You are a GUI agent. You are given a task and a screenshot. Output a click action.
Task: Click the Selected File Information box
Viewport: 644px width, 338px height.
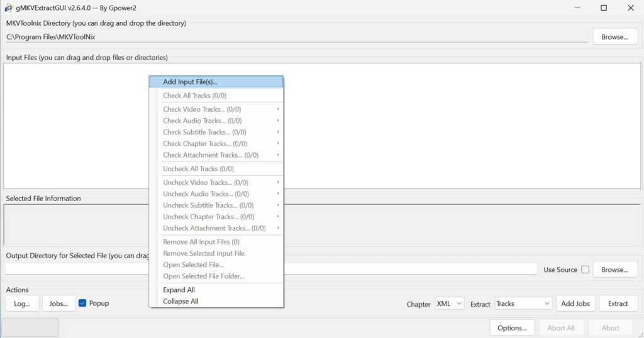pos(322,225)
